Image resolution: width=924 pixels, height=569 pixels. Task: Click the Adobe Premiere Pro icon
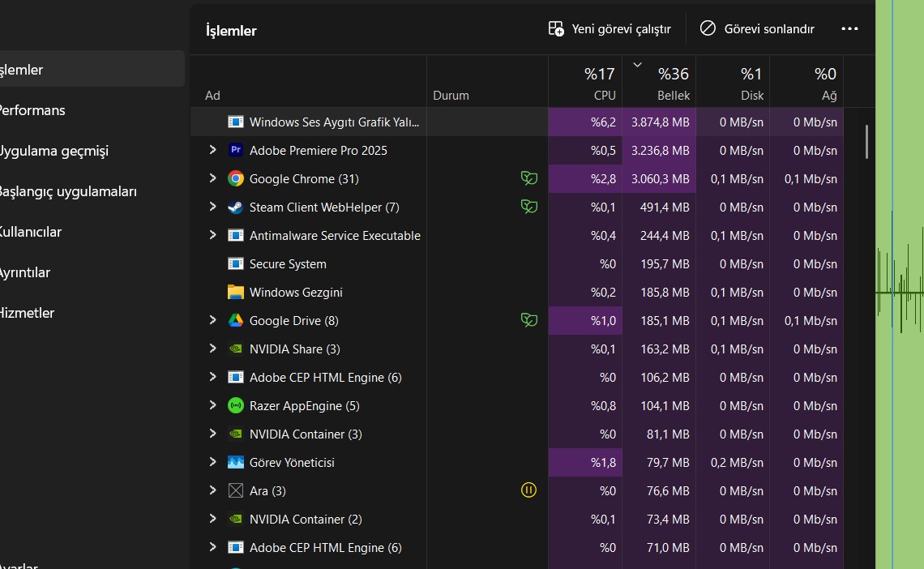tap(236, 150)
